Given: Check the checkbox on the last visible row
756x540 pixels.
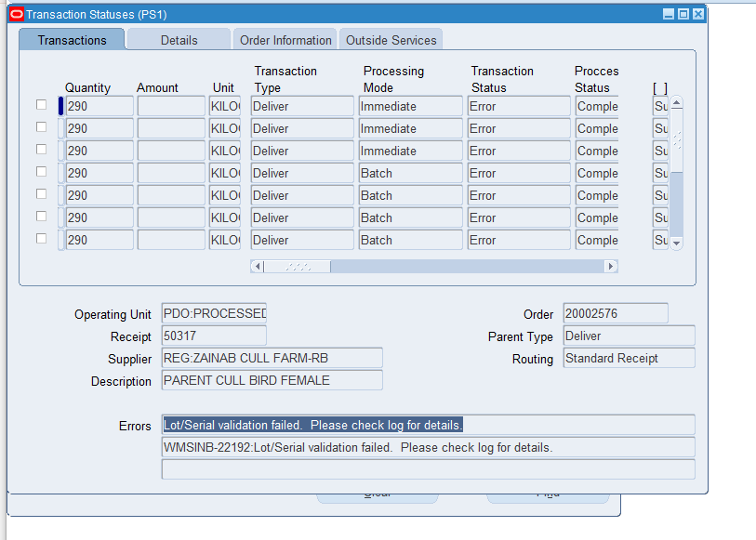Looking at the screenshot, I should pyautogui.click(x=41, y=238).
